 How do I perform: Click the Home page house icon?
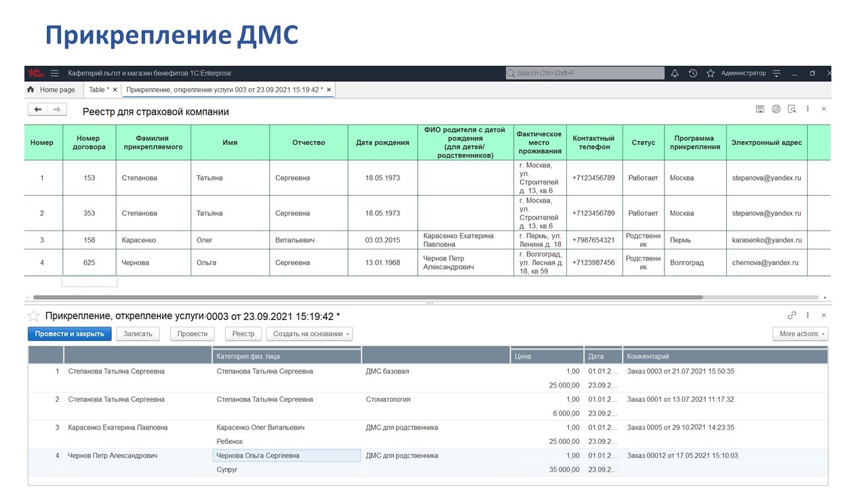(31, 89)
